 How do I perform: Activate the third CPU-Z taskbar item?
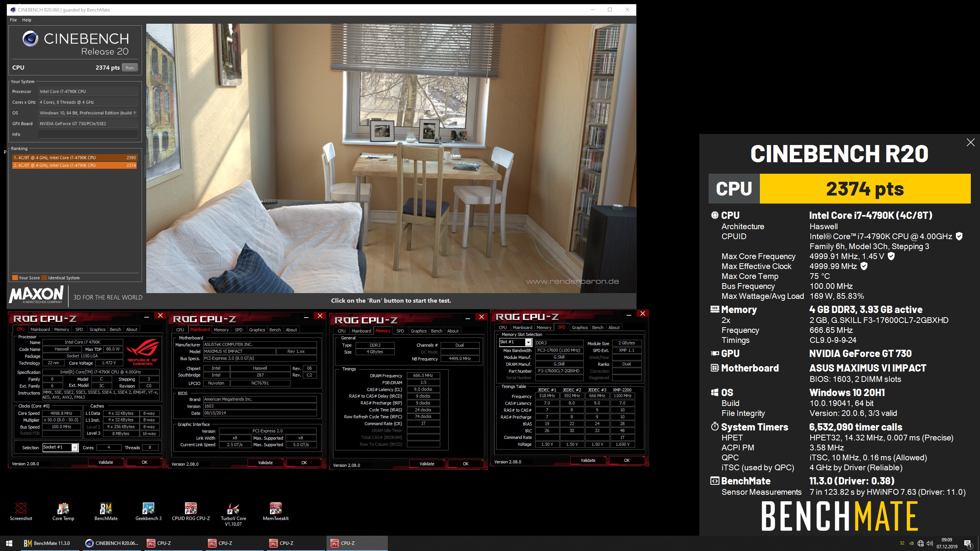296,543
